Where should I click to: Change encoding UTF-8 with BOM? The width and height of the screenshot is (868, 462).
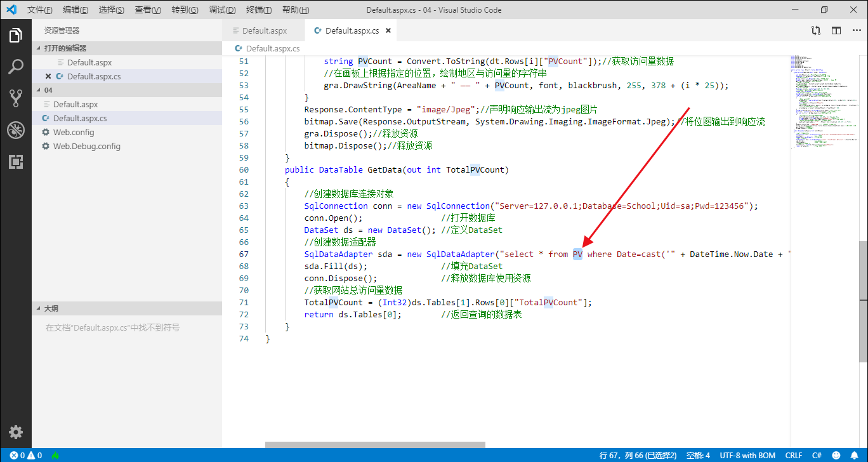tap(747, 455)
